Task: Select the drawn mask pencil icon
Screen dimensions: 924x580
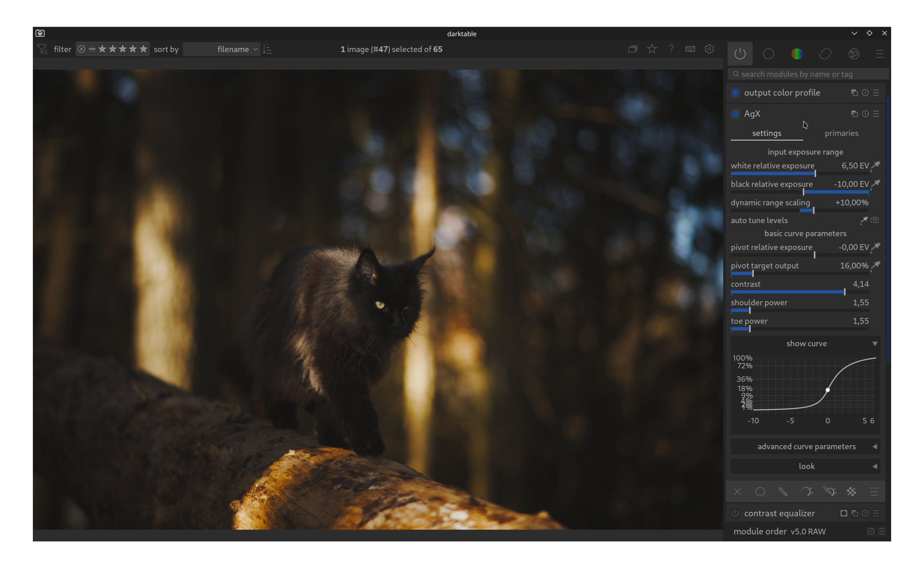Action: click(x=783, y=492)
